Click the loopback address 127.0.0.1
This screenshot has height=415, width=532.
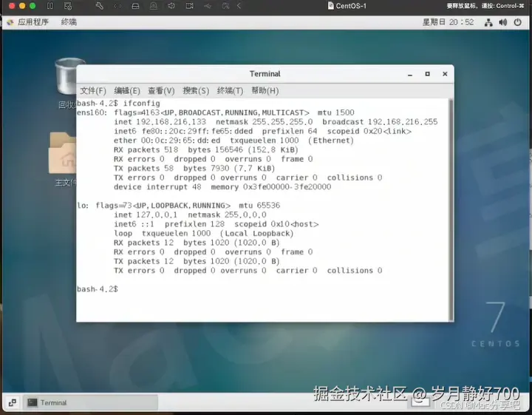tap(157, 215)
